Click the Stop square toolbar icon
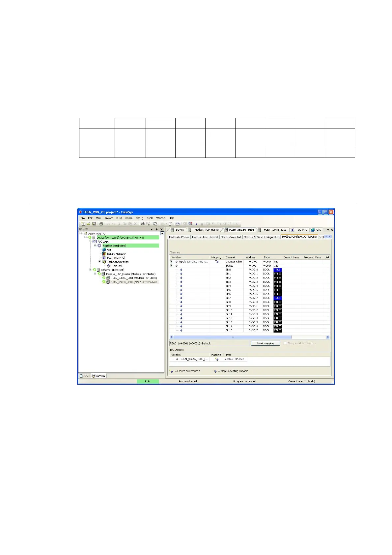The width and height of the screenshot is (392, 555). click(x=202, y=224)
